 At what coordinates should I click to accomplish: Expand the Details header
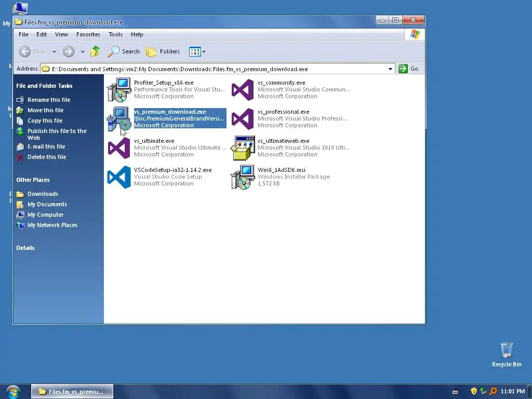(x=25, y=248)
